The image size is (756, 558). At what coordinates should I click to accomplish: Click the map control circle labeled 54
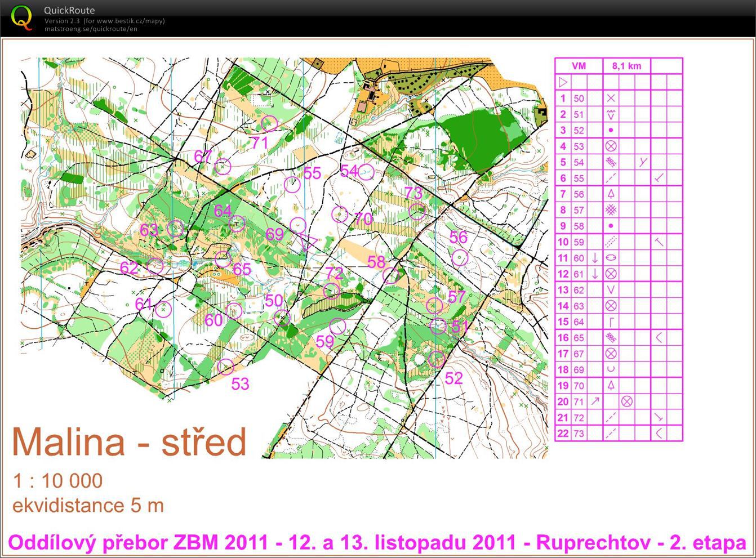366,172
